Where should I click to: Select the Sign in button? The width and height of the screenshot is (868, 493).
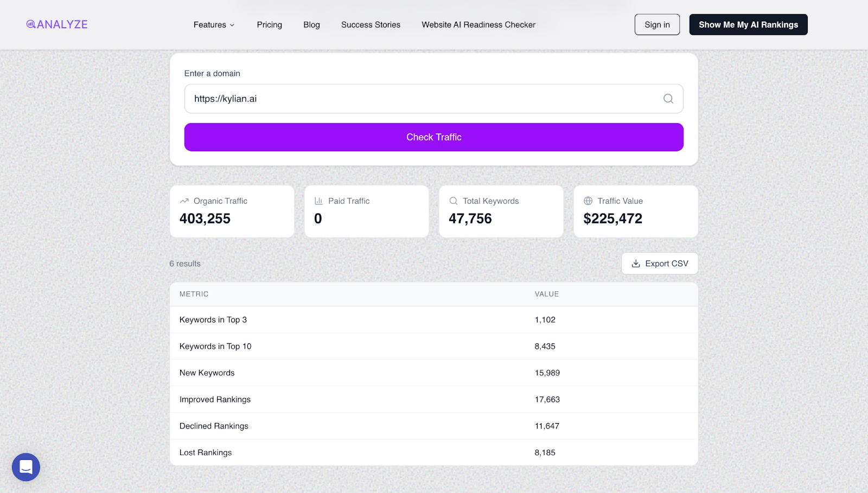pos(656,24)
